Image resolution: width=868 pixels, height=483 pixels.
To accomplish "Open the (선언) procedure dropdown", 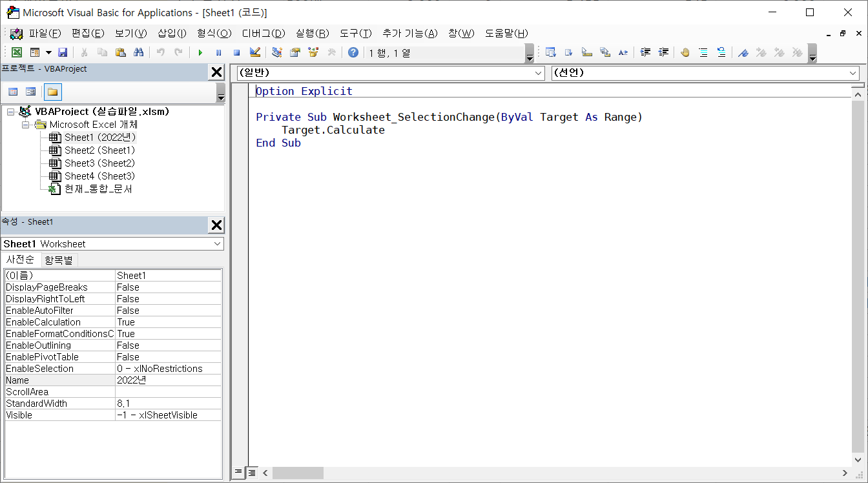I will click(x=853, y=73).
